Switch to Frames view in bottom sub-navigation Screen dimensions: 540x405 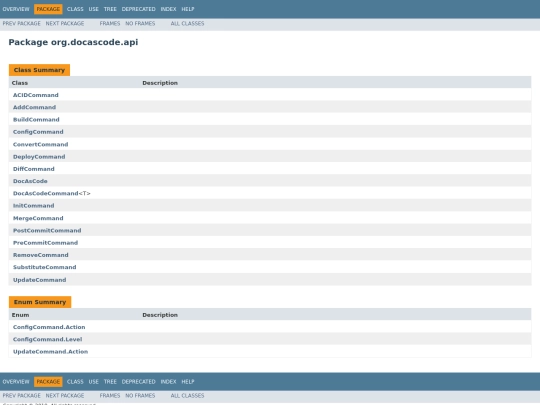[x=110, y=396]
